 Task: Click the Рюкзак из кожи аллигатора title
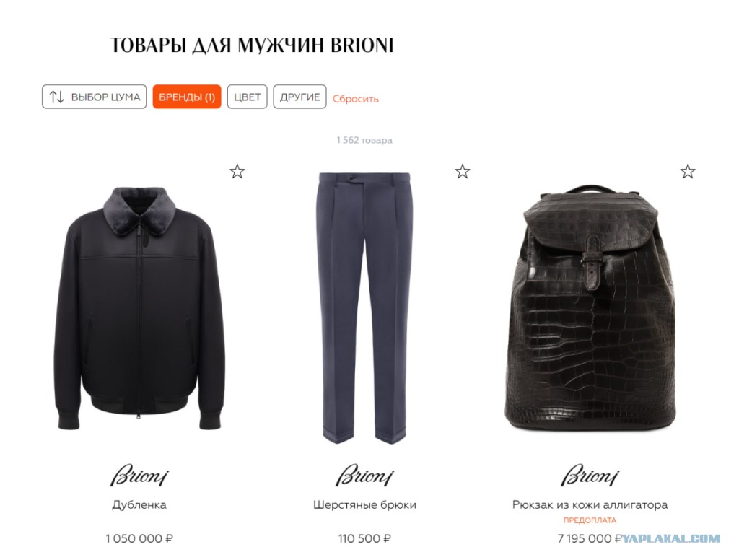(x=590, y=505)
